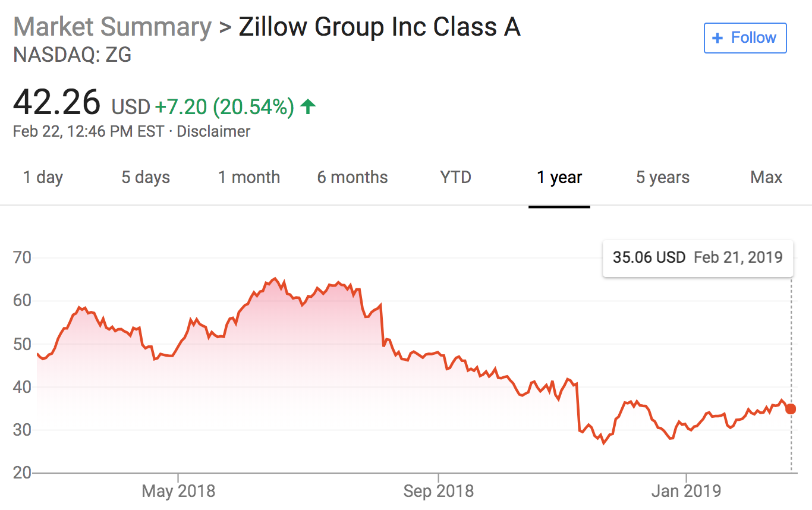The width and height of the screenshot is (812, 510).
Task: Select the Max time range
Action: pyautogui.click(x=766, y=177)
